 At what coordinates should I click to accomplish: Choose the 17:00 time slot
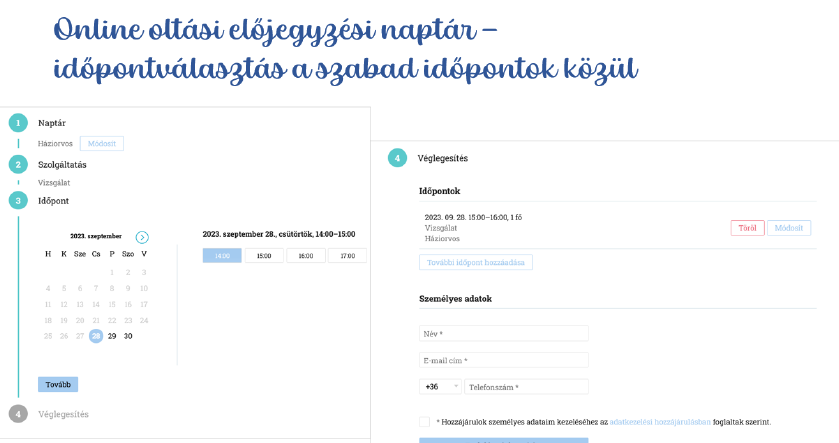pyautogui.click(x=347, y=256)
